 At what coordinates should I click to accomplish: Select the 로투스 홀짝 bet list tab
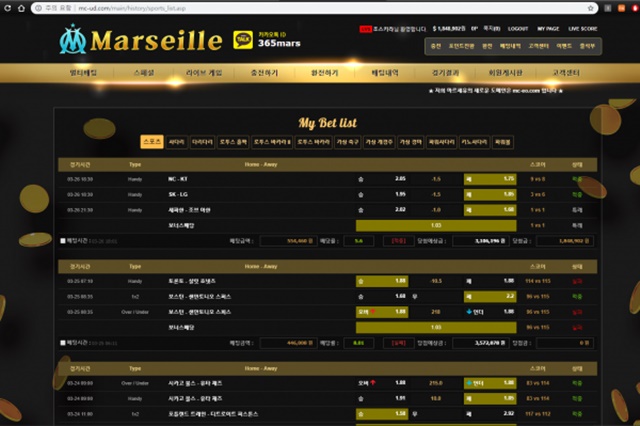pyautogui.click(x=233, y=142)
